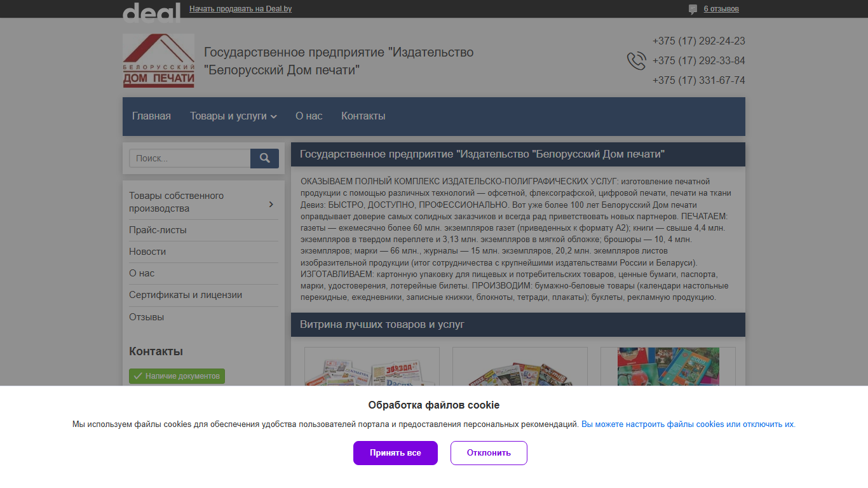Image resolution: width=868 pixels, height=488 pixels.
Task: Open Контакты in navigation bar
Action: [x=363, y=116]
